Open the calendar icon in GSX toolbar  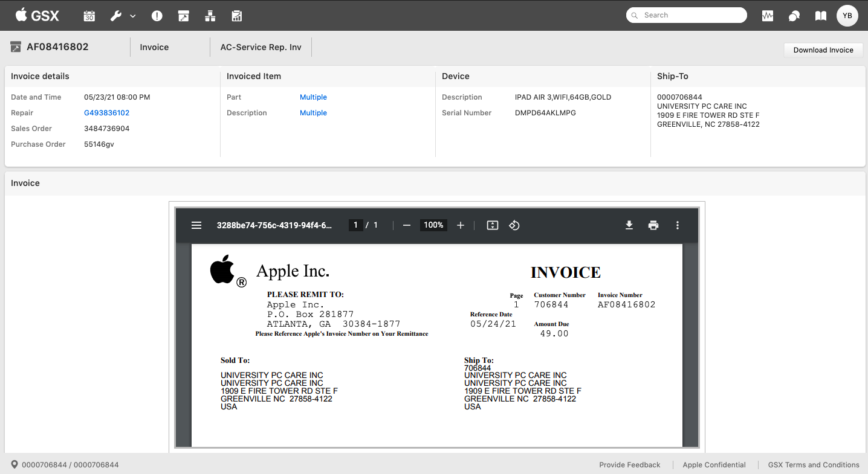[x=89, y=16]
